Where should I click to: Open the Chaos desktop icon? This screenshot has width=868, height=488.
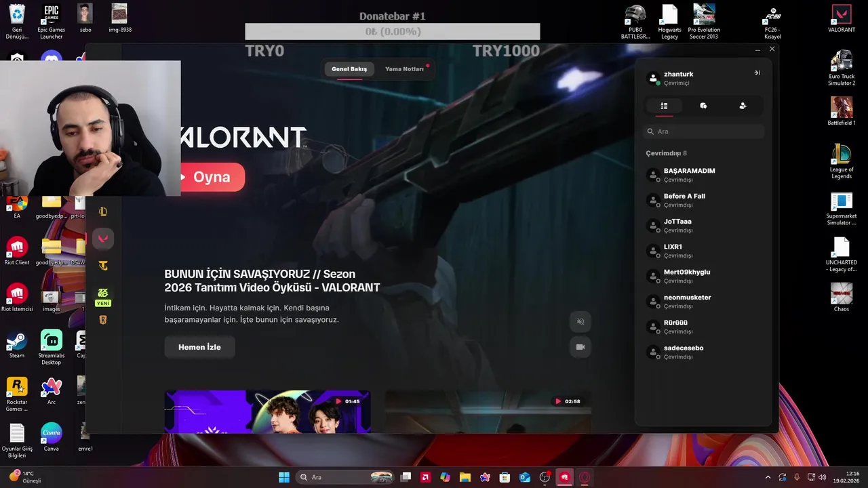842,297
